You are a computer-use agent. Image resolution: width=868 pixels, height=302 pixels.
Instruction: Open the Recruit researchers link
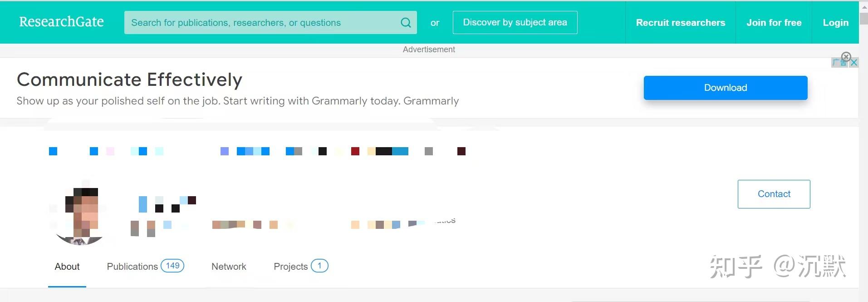click(680, 23)
